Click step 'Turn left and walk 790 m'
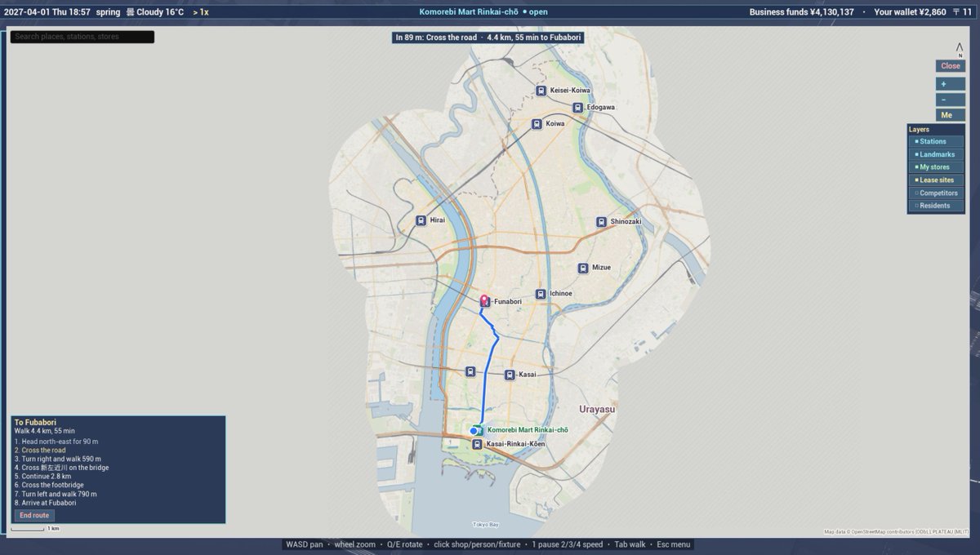The image size is (980, 555). 56,494
